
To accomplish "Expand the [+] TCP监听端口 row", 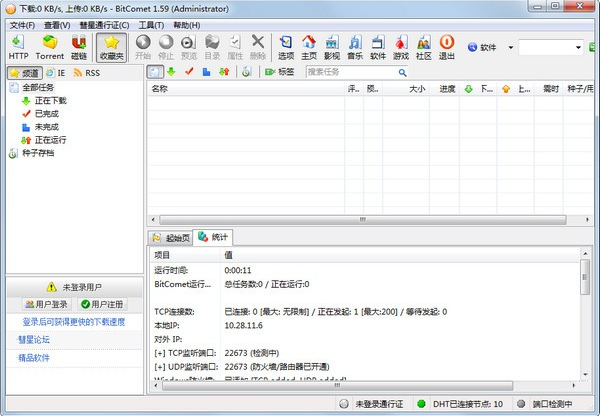I will (x=185, y=353).
